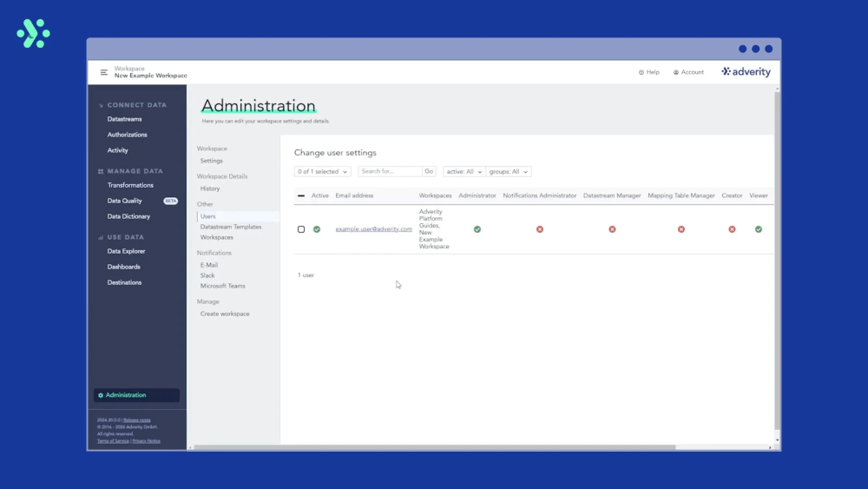This screenshot has width=868, height=489.
Task: Click the adverity logo in the header
Action: click(x=746, y=72)
